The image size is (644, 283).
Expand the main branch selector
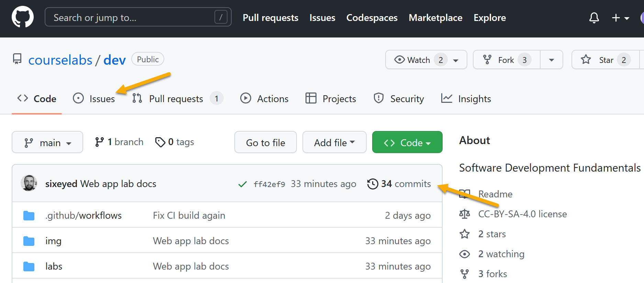click(47, 142)
